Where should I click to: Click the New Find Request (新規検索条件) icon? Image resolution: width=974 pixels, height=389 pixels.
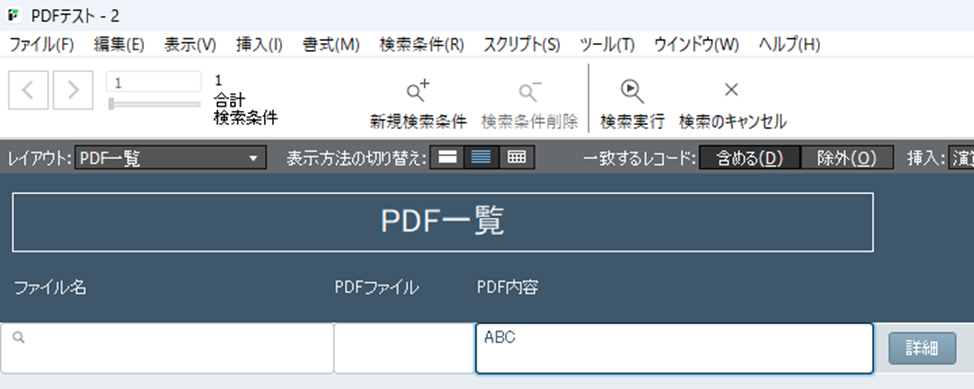click(418, 91)
